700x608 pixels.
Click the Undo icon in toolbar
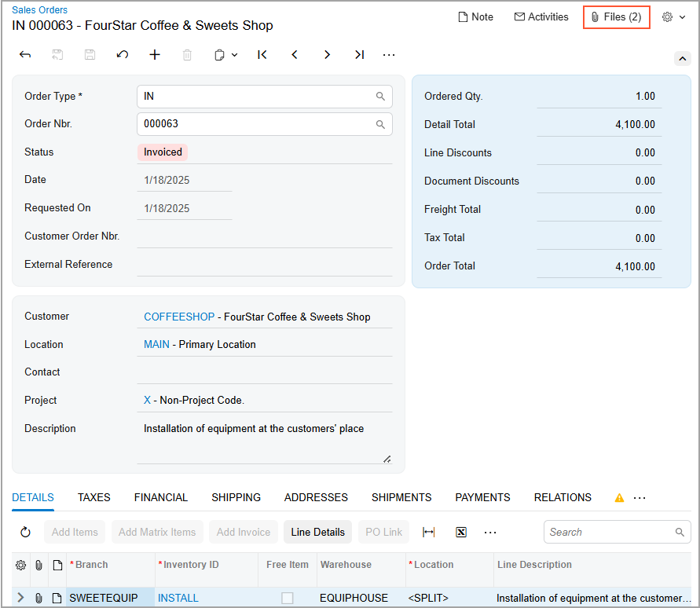coord(122,55)
